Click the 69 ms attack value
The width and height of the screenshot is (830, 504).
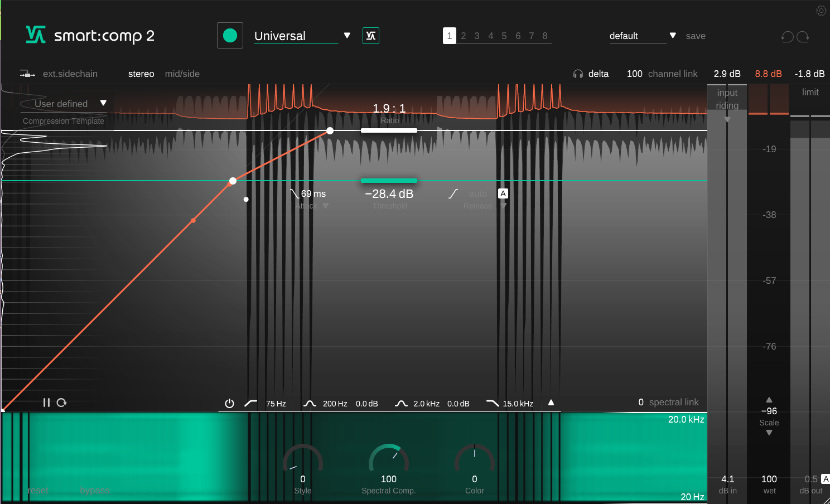(313, 193)
